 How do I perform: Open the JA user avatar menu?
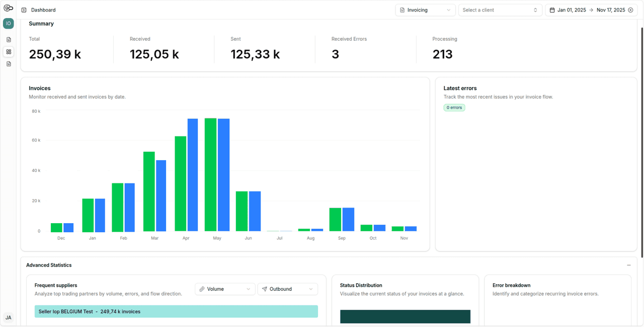8,317
